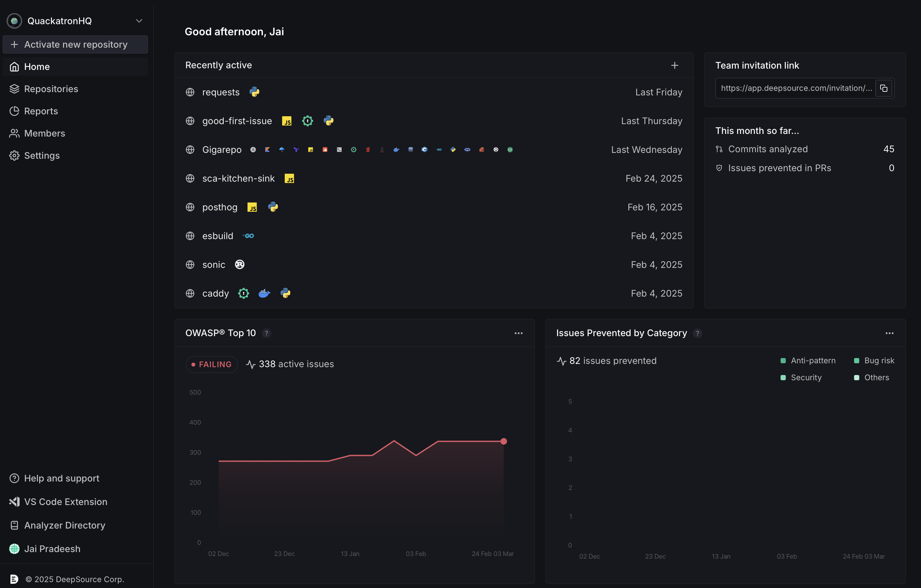Click the Python icon next to requests

254,92
